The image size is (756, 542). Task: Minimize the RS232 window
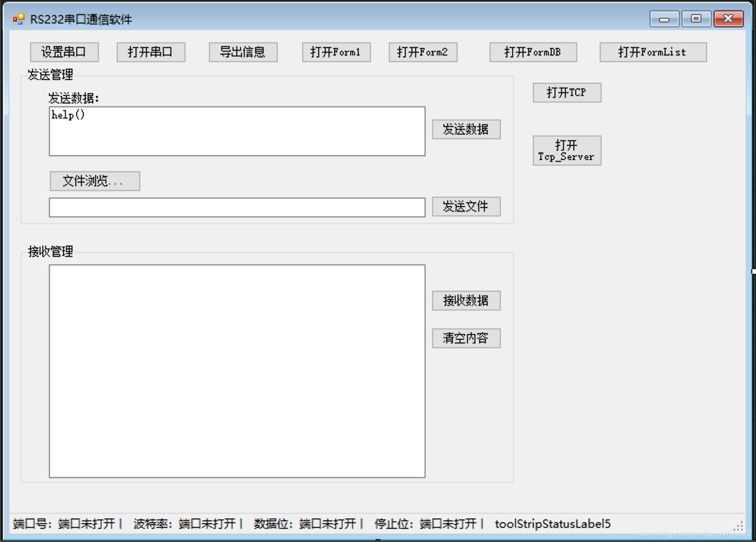click(x=664, y=19)
